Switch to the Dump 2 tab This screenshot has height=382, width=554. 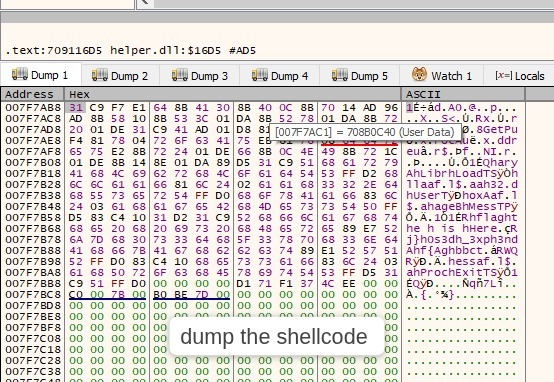pos(120,75)
